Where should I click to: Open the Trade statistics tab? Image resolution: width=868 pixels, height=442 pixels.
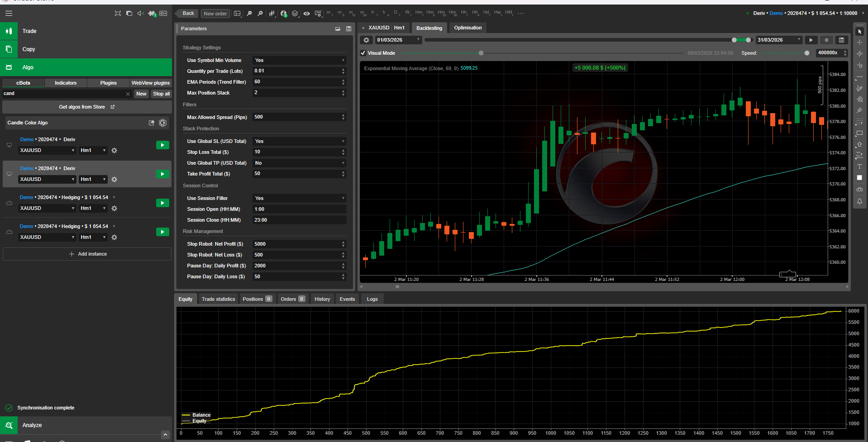coord(218,299)
